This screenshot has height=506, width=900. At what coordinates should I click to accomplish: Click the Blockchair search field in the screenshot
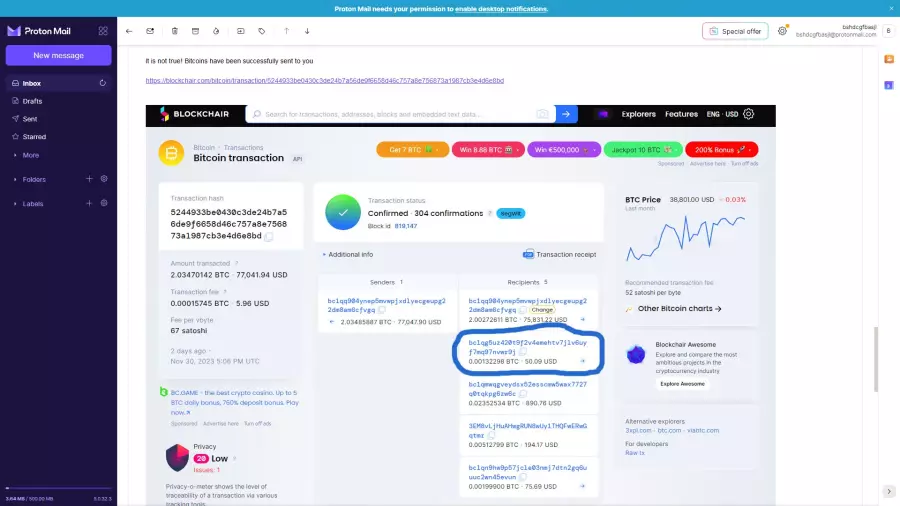[x=400, y=114]
